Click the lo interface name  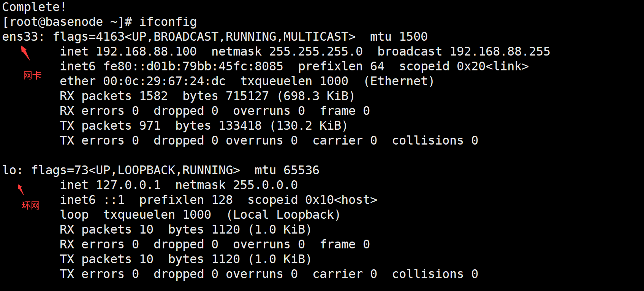(x=9, y=170)
